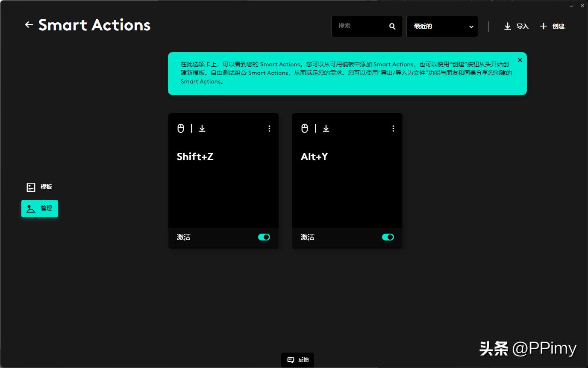
Task: Open the three-dot menu on the Shift+Z card
Action: [269, 128]
